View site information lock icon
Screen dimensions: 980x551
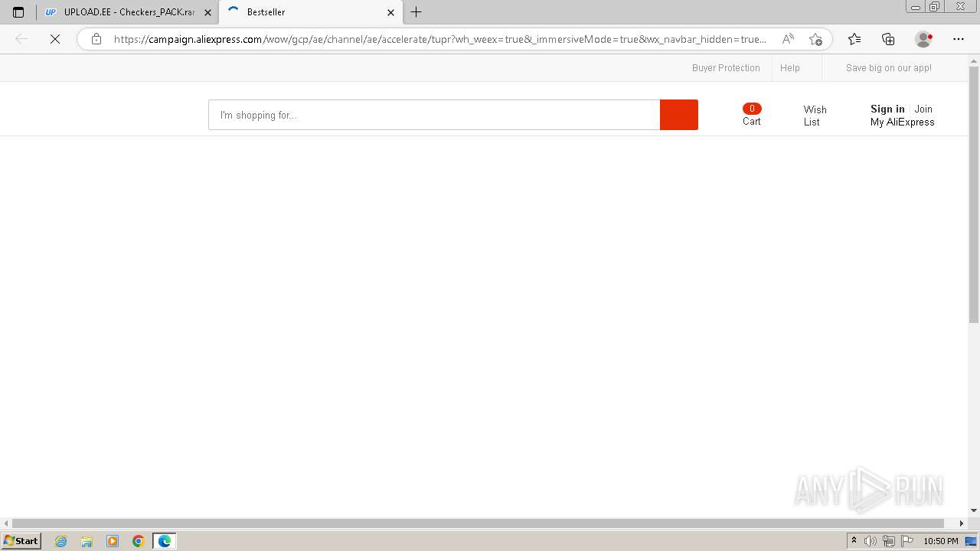point(96,39)
